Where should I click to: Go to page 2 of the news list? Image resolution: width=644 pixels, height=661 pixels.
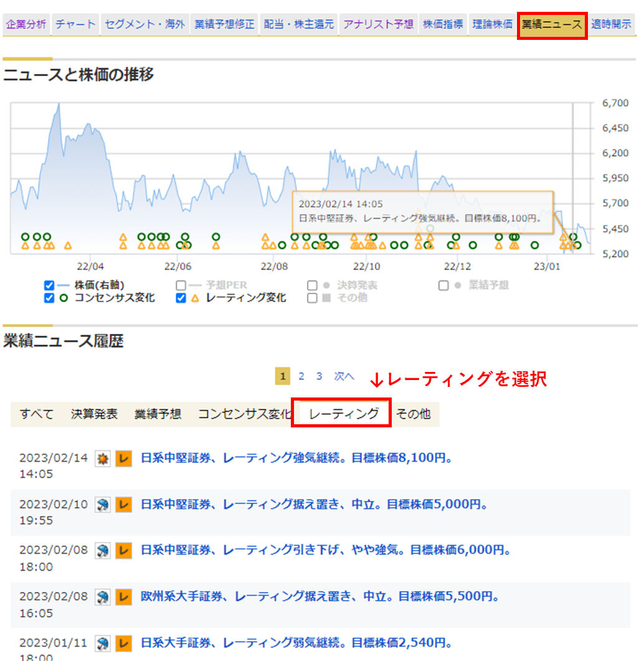pos(301,376)
